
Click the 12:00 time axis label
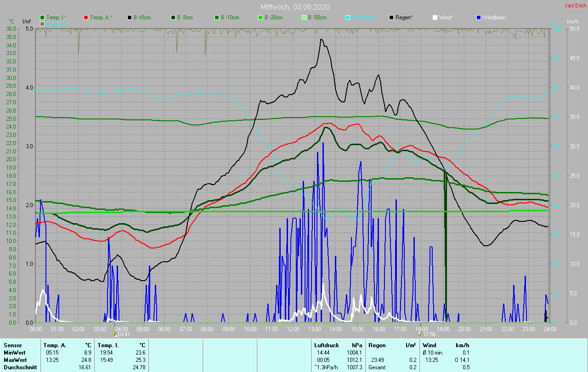point(293,329)
